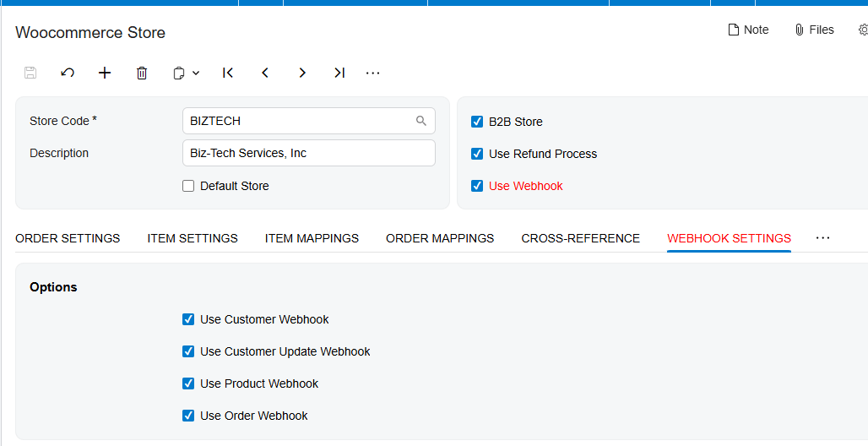The image size is (868, 446).
Task: Toggle the Use Webhook checkbox
Action: coord(477,186)
